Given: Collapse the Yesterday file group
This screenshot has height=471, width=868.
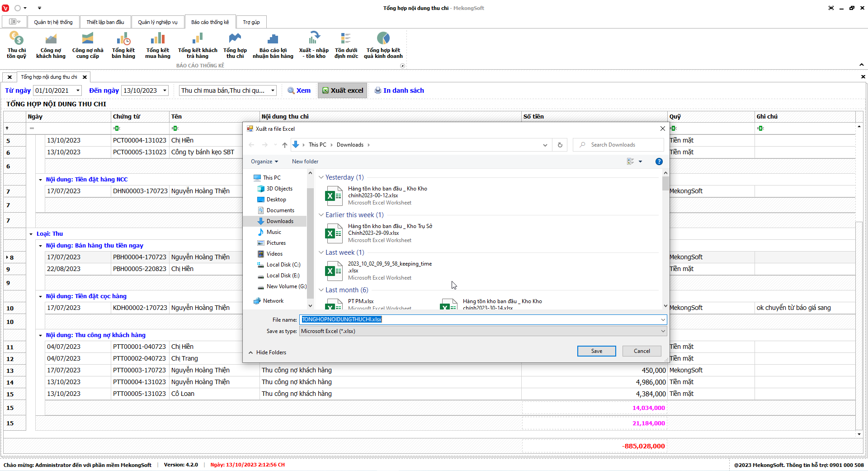Looking at the screenshot, I should coord(321,177).
